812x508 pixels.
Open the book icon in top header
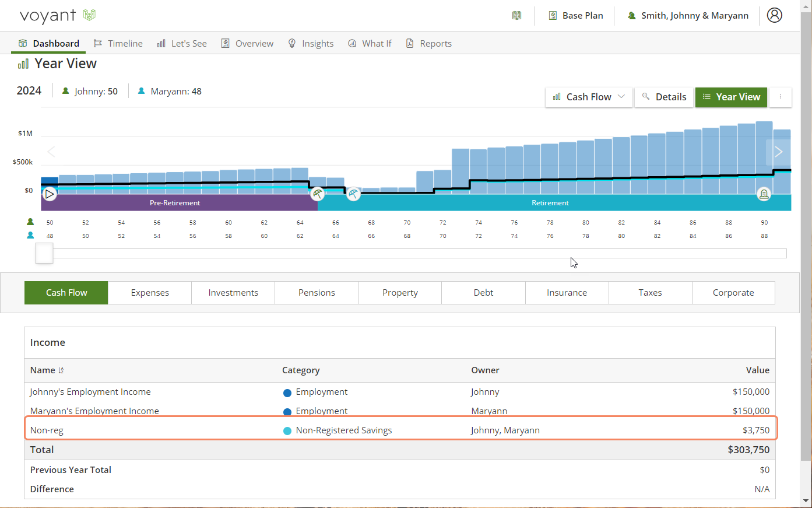point(516,16)
